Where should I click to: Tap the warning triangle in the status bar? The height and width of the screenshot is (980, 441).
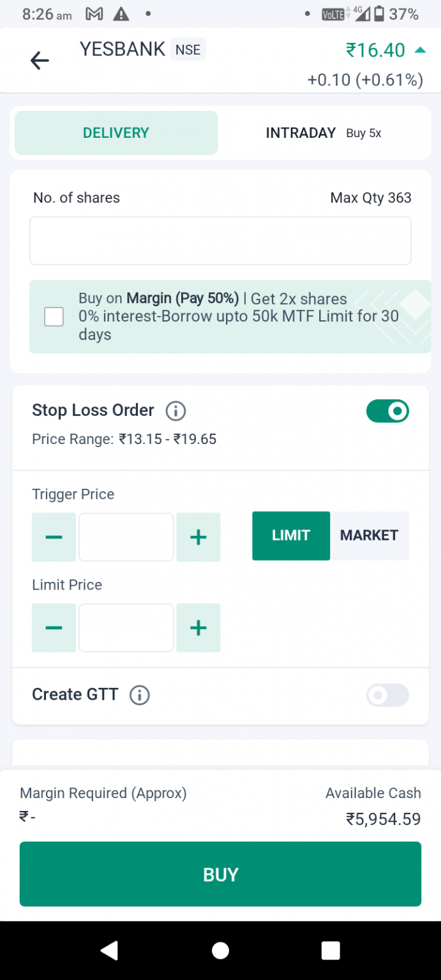point(121,13)
